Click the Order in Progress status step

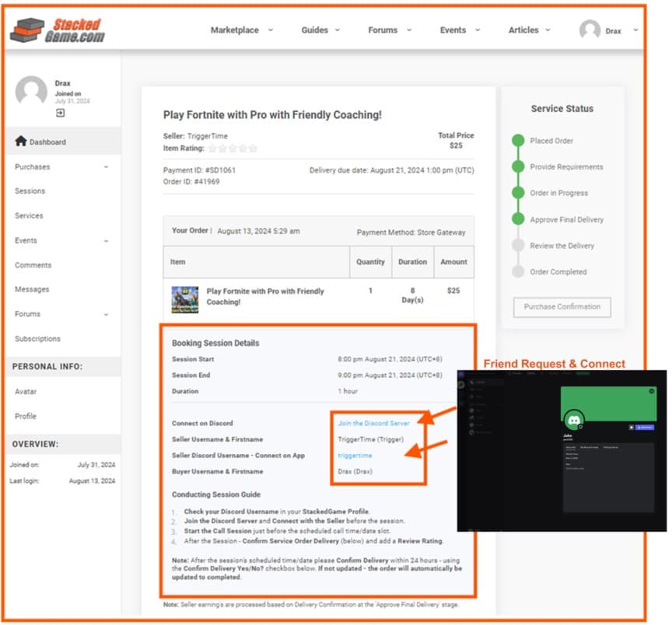558,193
